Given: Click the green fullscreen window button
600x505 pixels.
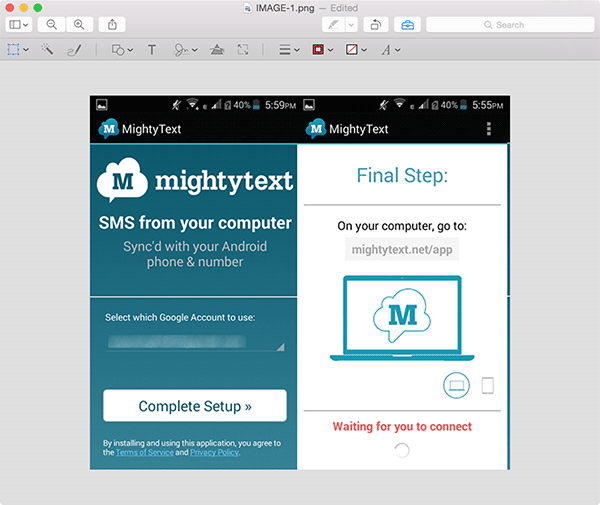Looking at the screenshot, I should [38, 8].
